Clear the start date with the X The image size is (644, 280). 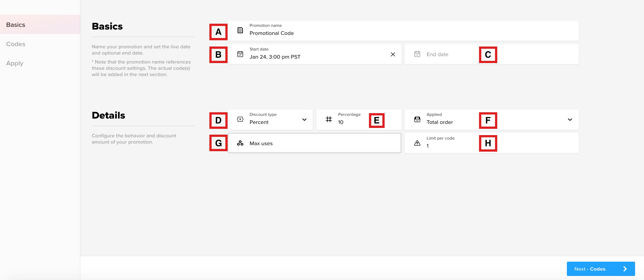coord(393,54)
